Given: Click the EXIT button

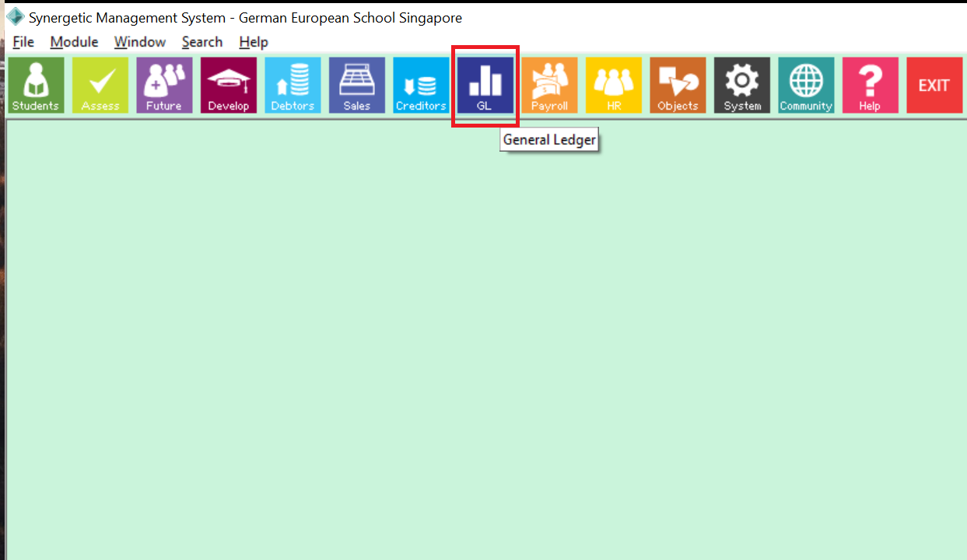Looking at the screenshot, I should (x=934, y=85).
